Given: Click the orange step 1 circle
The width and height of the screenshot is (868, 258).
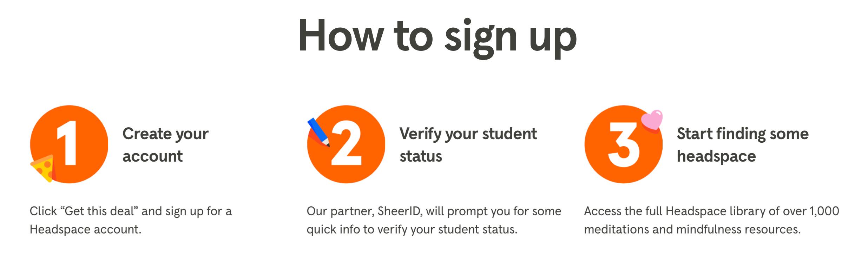Looking at the screenshot, I should [x=69, y=144].
